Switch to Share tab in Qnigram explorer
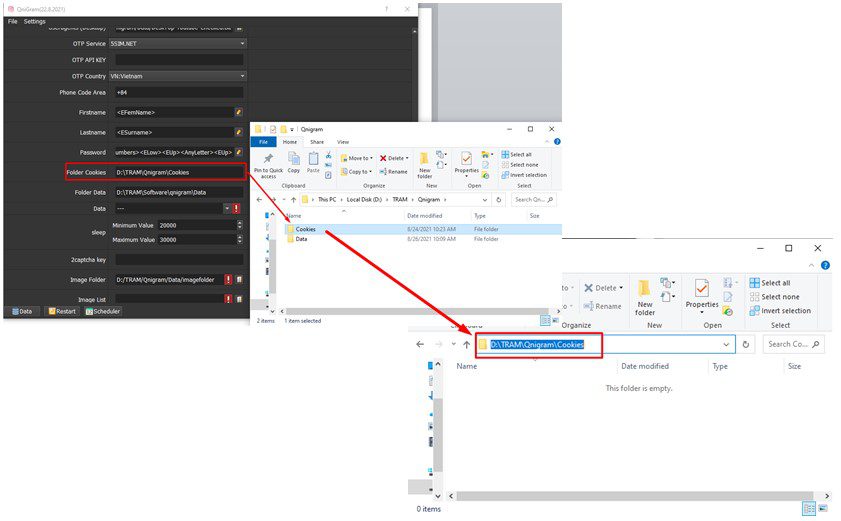The height and width of the screenshot is (521, 841). click(x=317, y=142)
